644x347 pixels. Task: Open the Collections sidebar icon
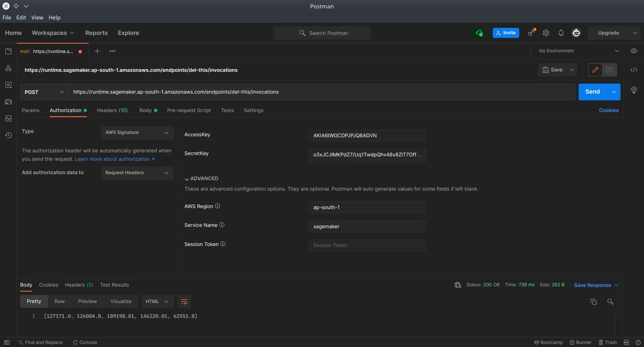click(x=8, y=51)
